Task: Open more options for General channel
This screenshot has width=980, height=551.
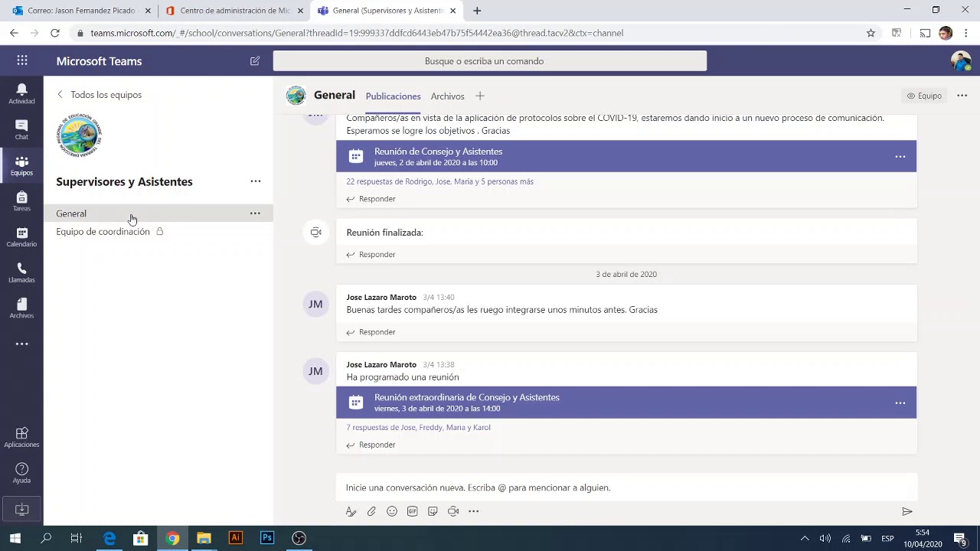Action: 255,214
